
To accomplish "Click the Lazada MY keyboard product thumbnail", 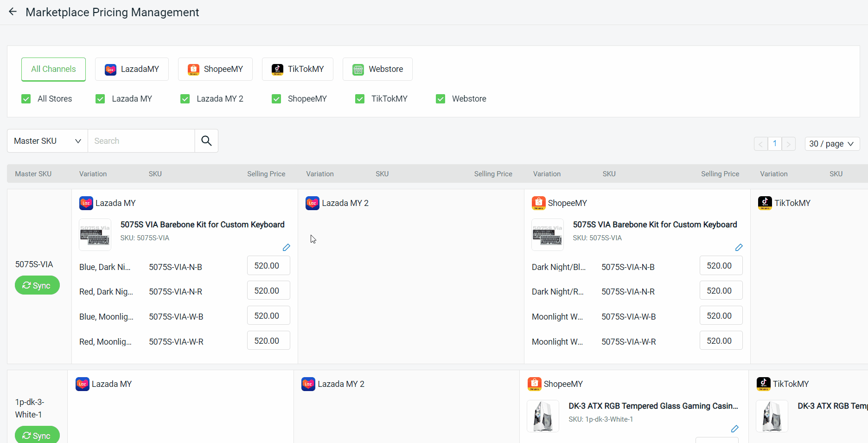I will tap(95, 235).
